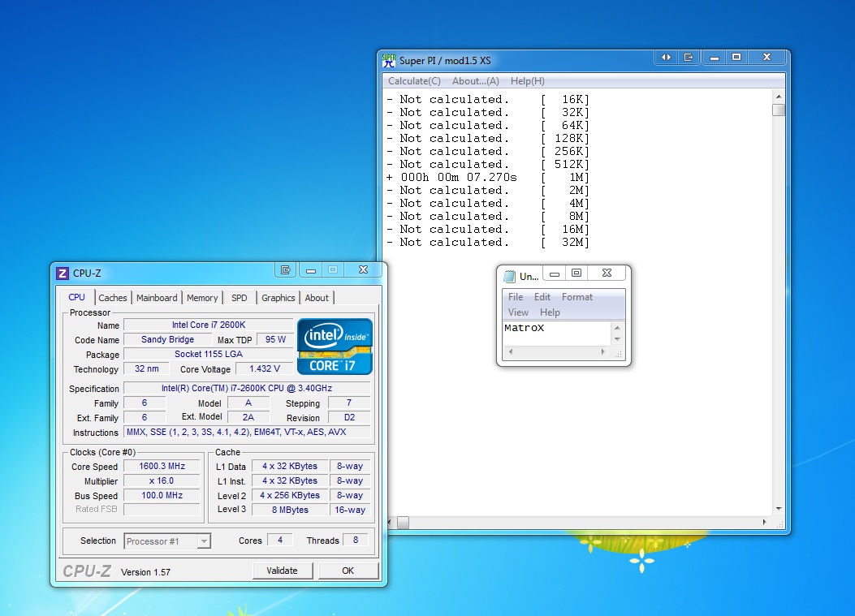Click the Validate button in CPU-Z

pos(282,571)
